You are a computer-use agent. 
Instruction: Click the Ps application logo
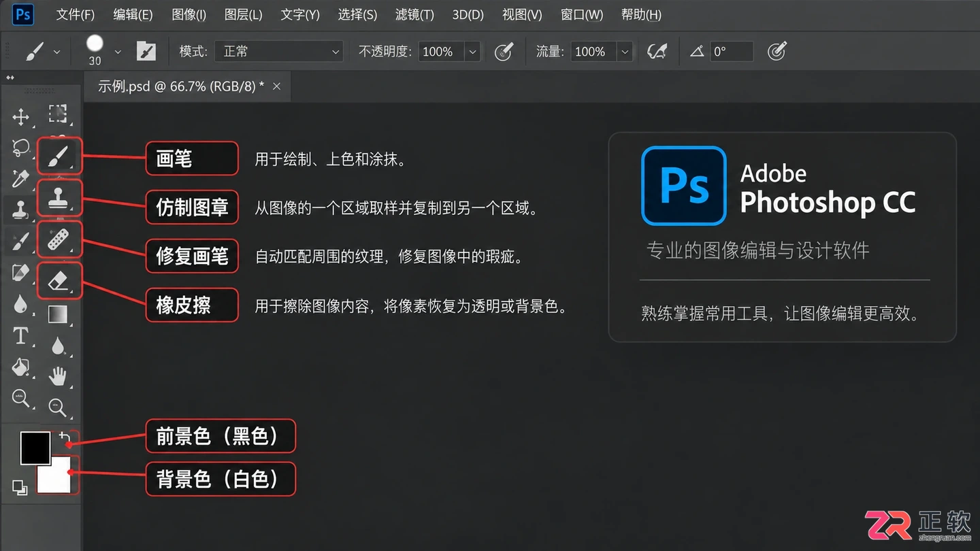[x=23, y=14]
